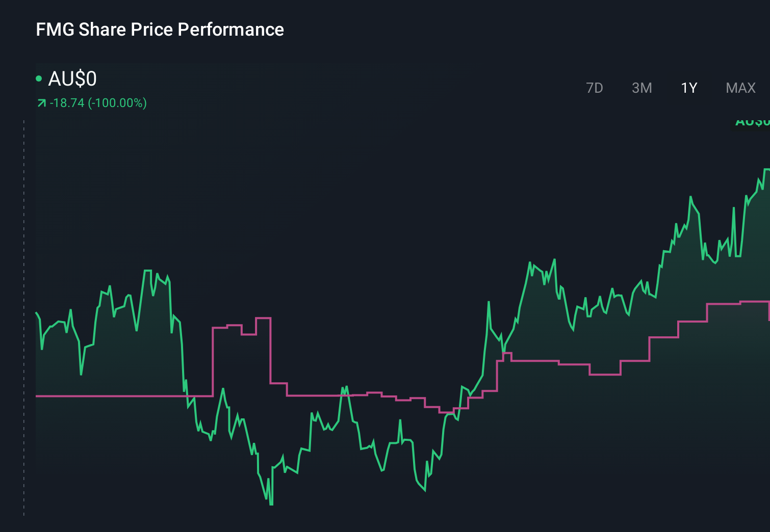Switch to the 7D time range
Image resolution: width=770 pixels, height=532 pixels.
tap(594, 88)
